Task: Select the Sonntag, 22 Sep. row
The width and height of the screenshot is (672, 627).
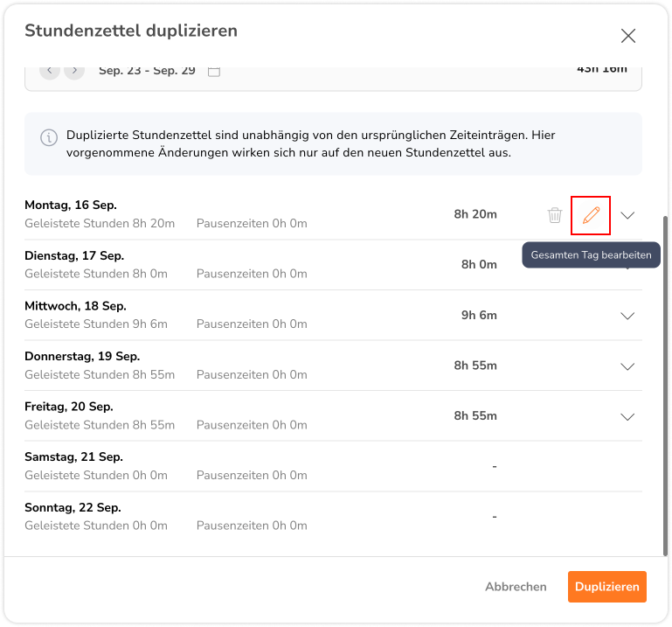Action: click(x=333, y=516)
